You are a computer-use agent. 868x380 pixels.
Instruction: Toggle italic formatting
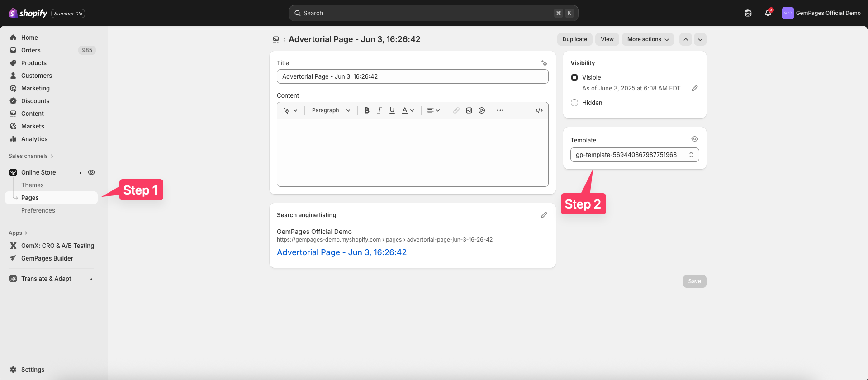379,110
